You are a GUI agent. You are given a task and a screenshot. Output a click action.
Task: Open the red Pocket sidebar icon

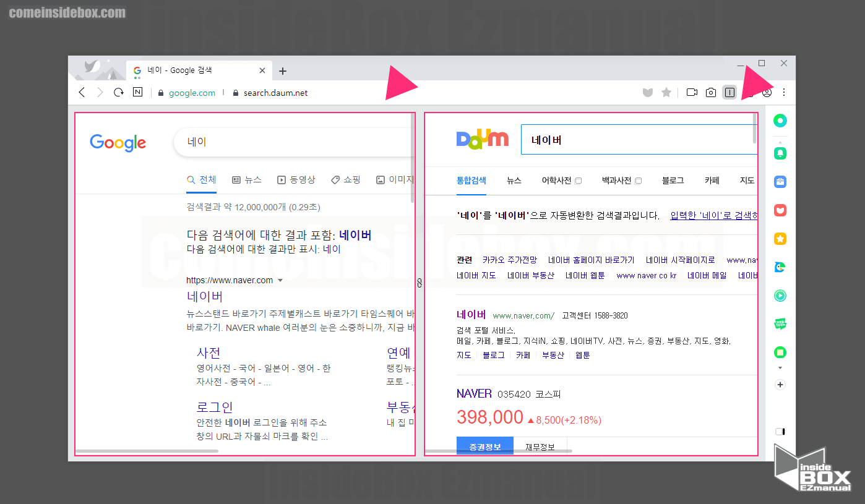(780, 210)
